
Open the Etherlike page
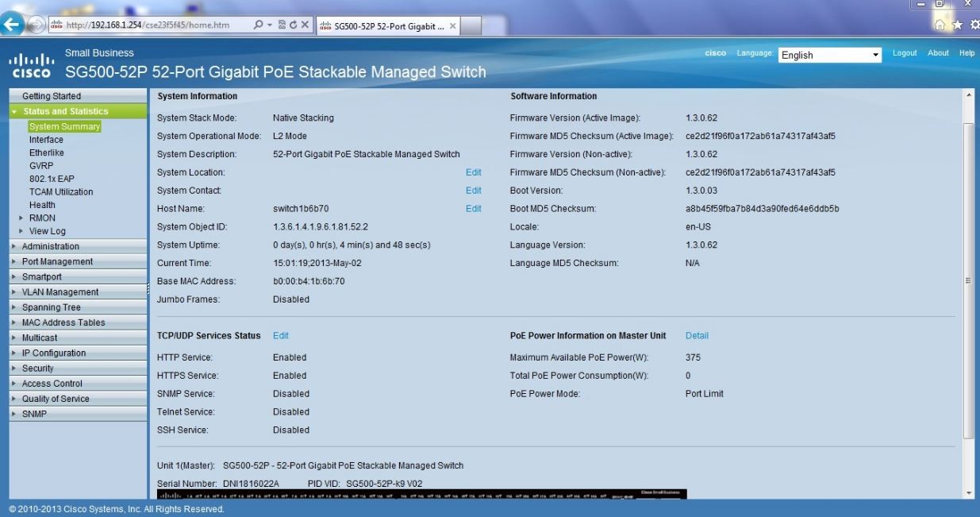point(47,152)
